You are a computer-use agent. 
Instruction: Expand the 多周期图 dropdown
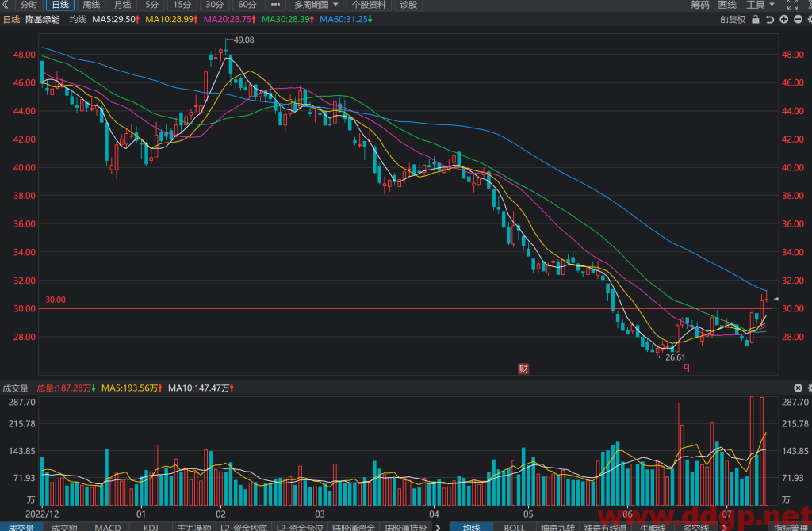(316, 5)
